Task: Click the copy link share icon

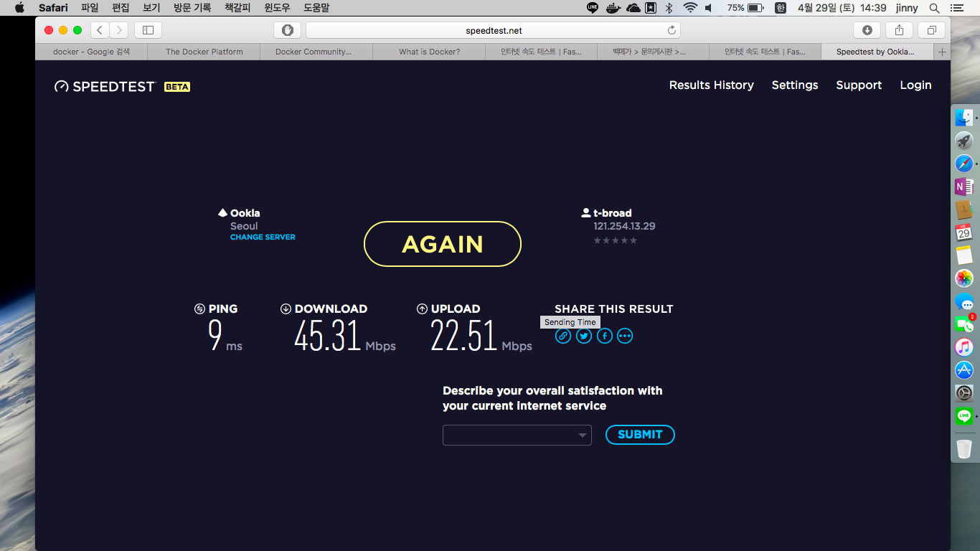Action: pos(563,336)
